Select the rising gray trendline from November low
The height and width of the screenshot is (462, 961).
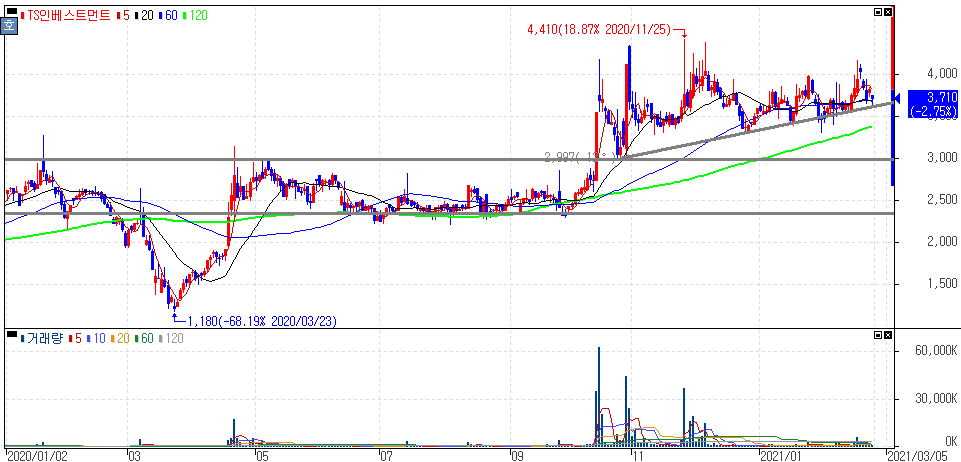coord(758,130)
